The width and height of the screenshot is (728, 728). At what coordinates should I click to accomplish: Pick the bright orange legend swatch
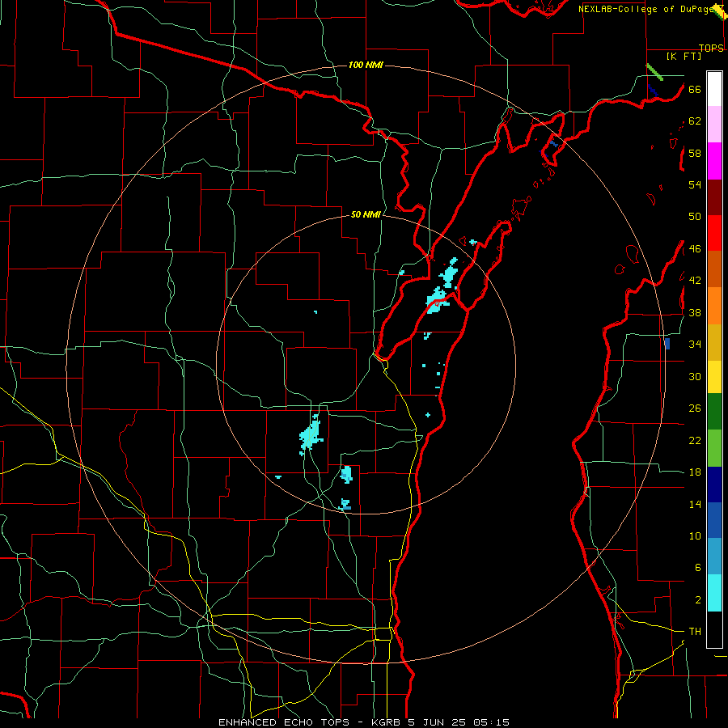pyautogui.click(x=714, y=306)
